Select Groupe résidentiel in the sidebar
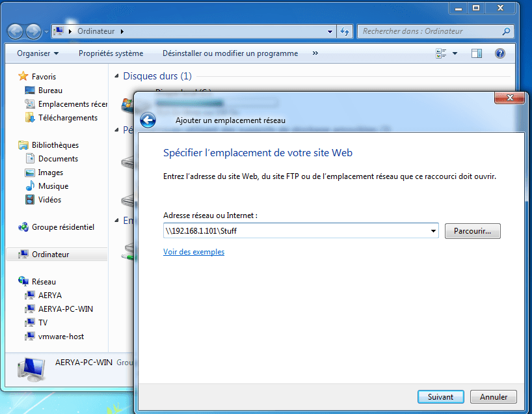Image resolution: width=532 pixels, height=414 pixels. [63, 227]
